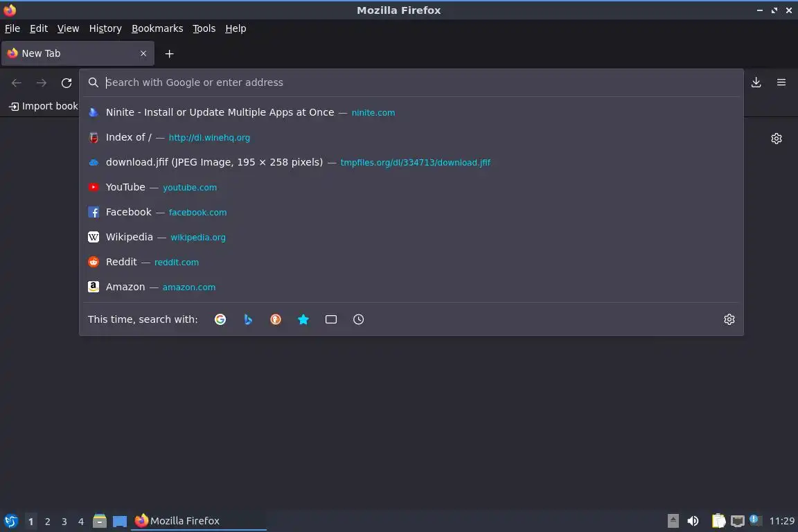This screenshot has width=798, height=532.
Task: Open the Edit menu
Action: pos(39,28)
